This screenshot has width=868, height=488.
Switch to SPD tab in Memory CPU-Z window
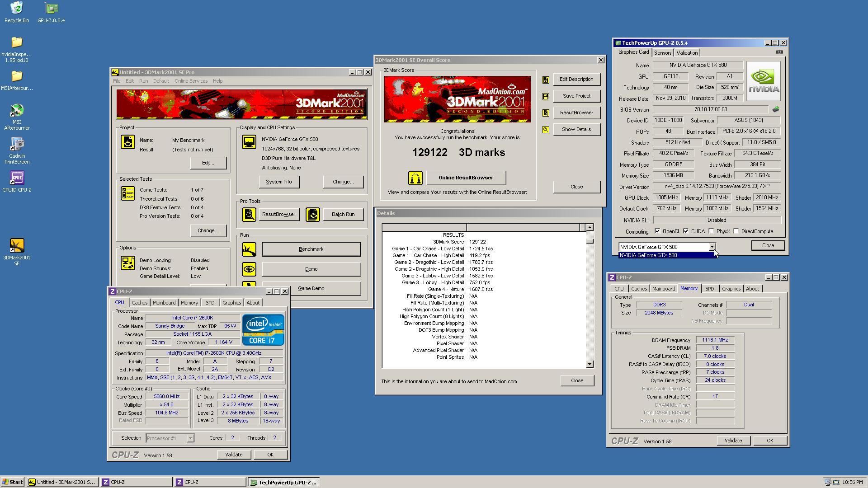pos(709,289)
